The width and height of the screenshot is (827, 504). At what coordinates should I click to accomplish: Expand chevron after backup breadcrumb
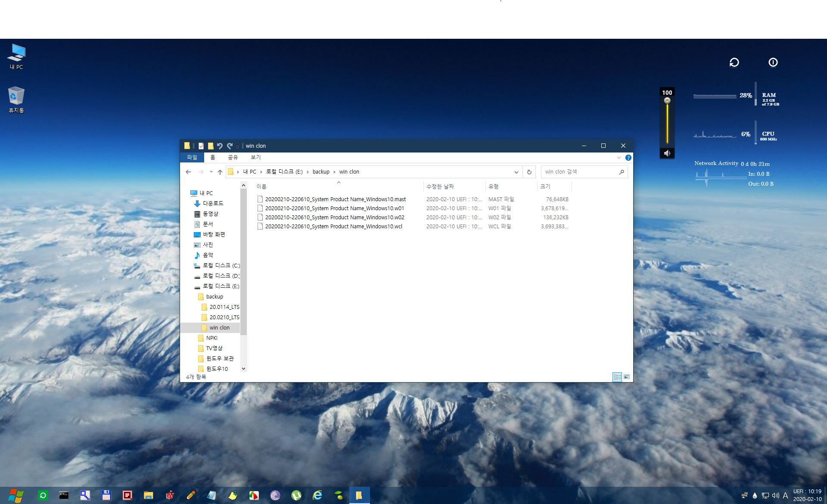pyautogui.click(x=334, y=172)
